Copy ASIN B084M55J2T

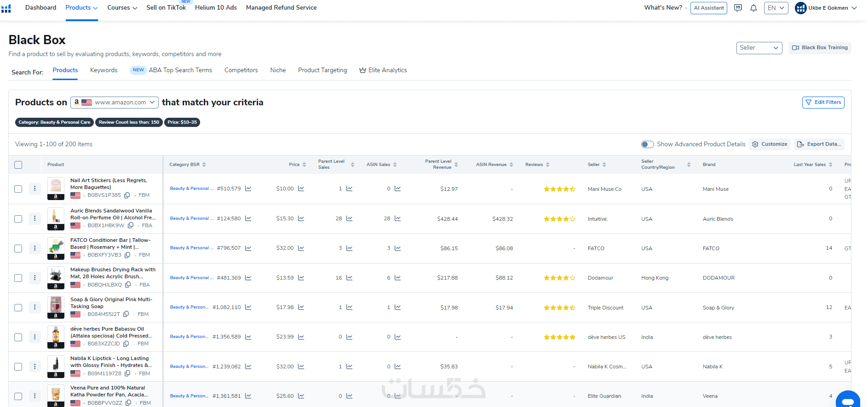pos(126,314)
